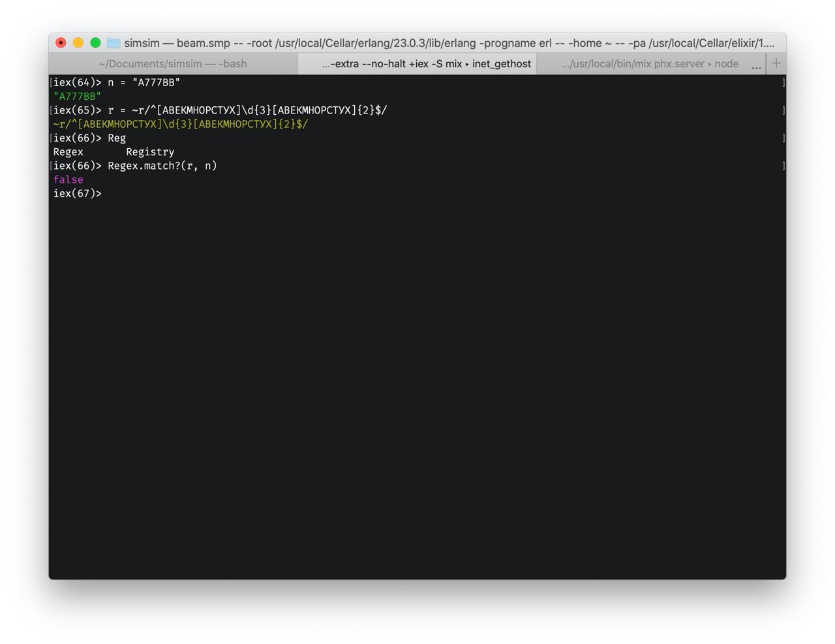This screenshot has width=835, height=644.
Task: Click the Regex.match?(r, n) command line
Action: pyautogui.click(x=135, y=166)
